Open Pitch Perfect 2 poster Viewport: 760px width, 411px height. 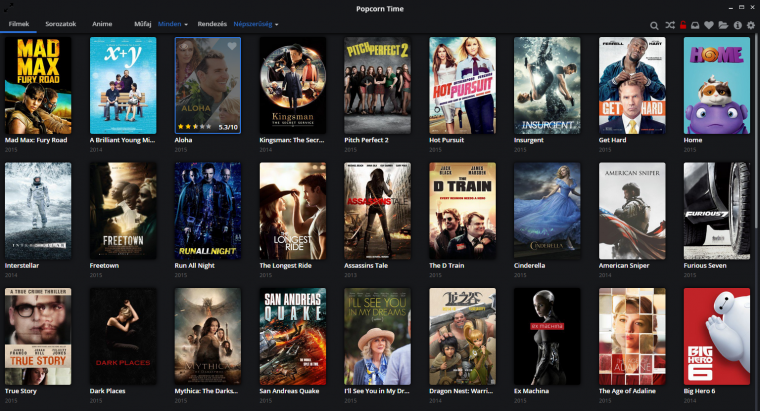pos(378,85)
